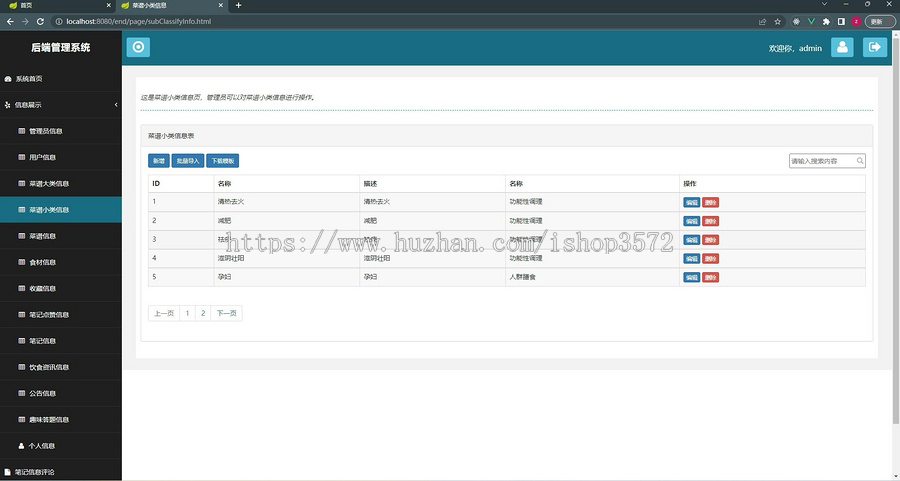Open the browser side panel icon

click(x=841, y=22)
